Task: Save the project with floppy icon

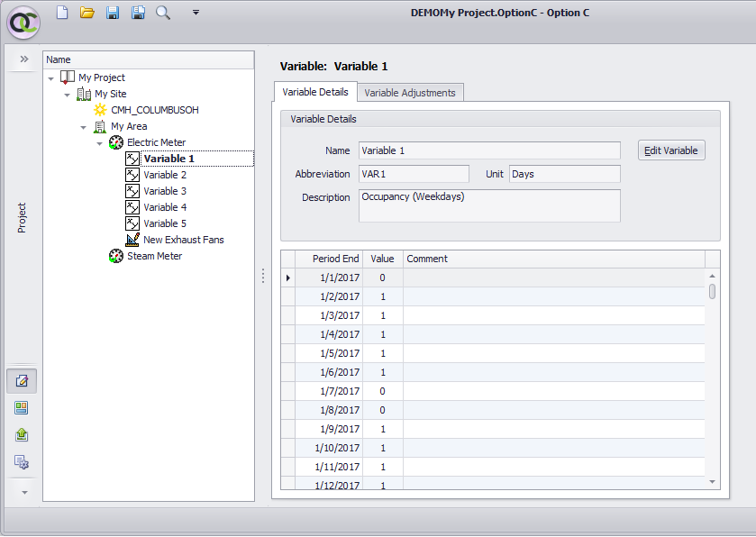Action: tap(113, 13)
